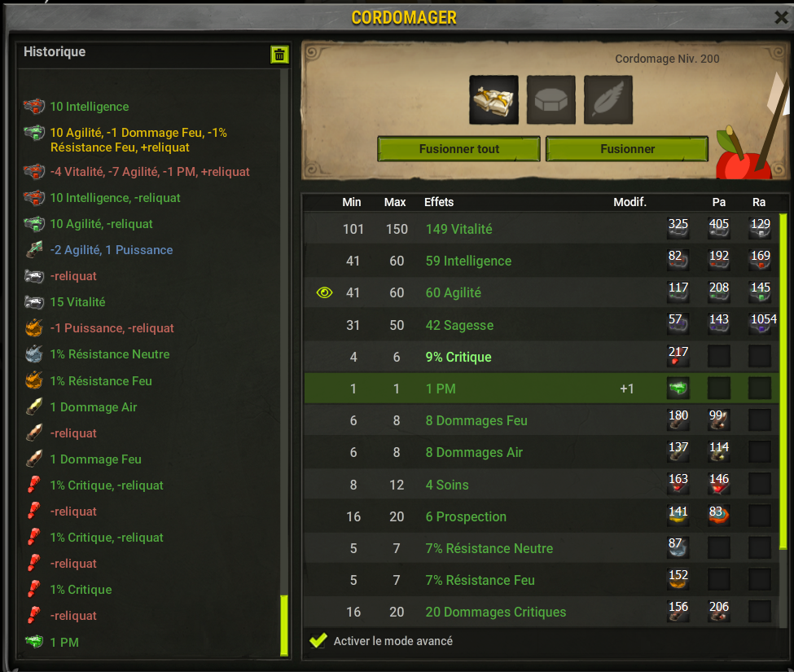Click the Historique scrollbar thumb

coord(284,626)
